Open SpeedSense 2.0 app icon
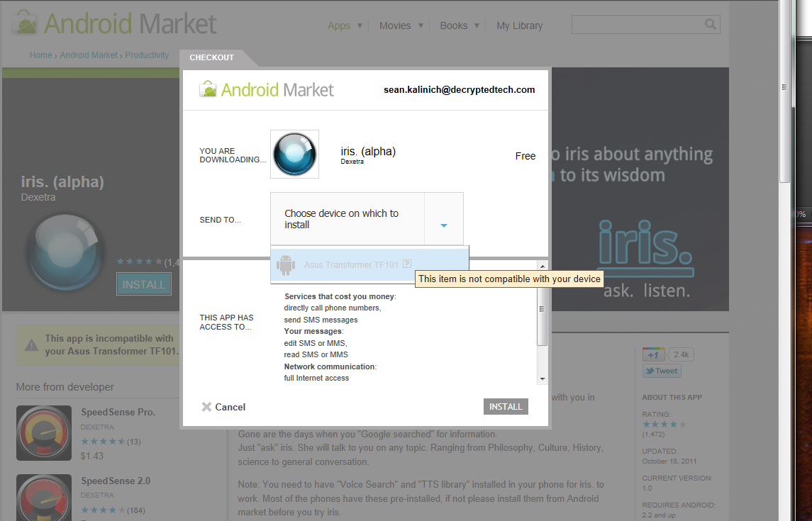 pyautogui.click(x=44, y=498)
